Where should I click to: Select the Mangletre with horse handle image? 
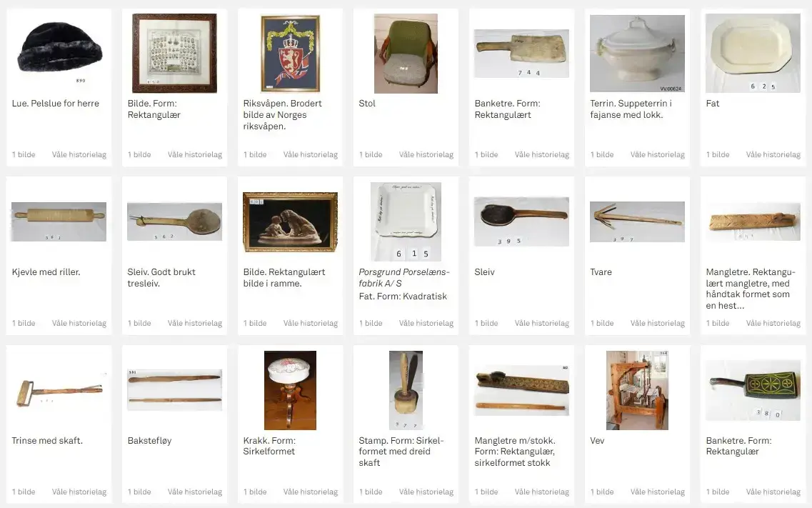click(753, 221)
